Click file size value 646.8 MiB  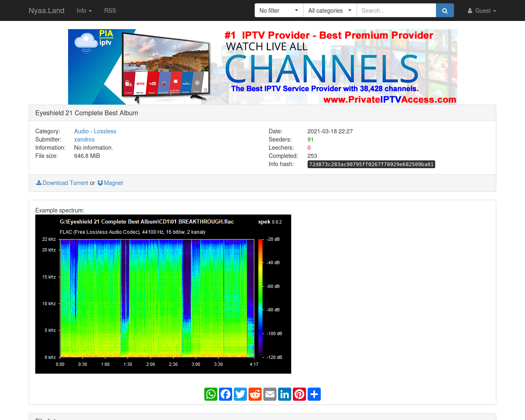pyautogui.click(x=87, y=156)
